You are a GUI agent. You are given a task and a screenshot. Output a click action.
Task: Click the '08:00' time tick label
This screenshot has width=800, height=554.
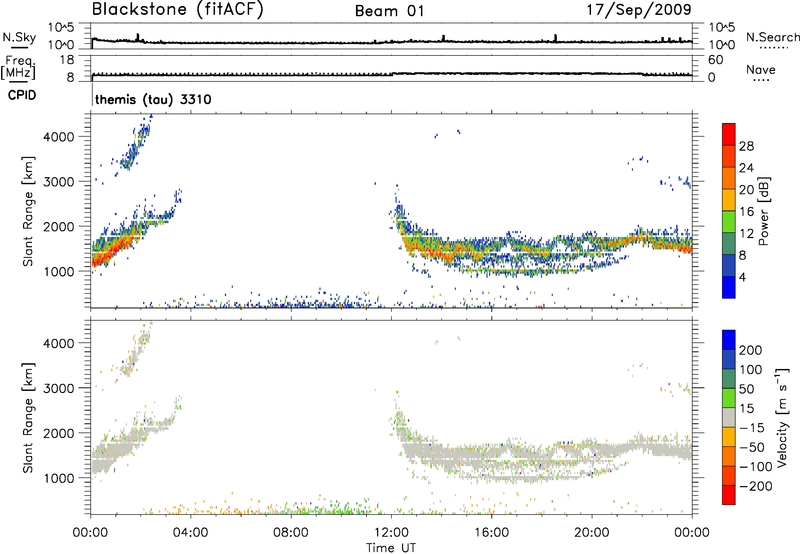(x=291, y=533)
